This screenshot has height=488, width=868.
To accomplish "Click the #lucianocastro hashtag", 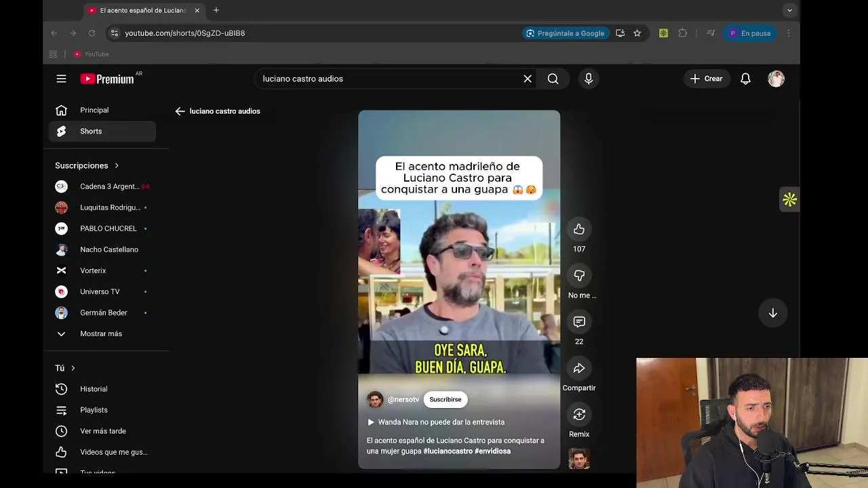I will coord(448,451).
